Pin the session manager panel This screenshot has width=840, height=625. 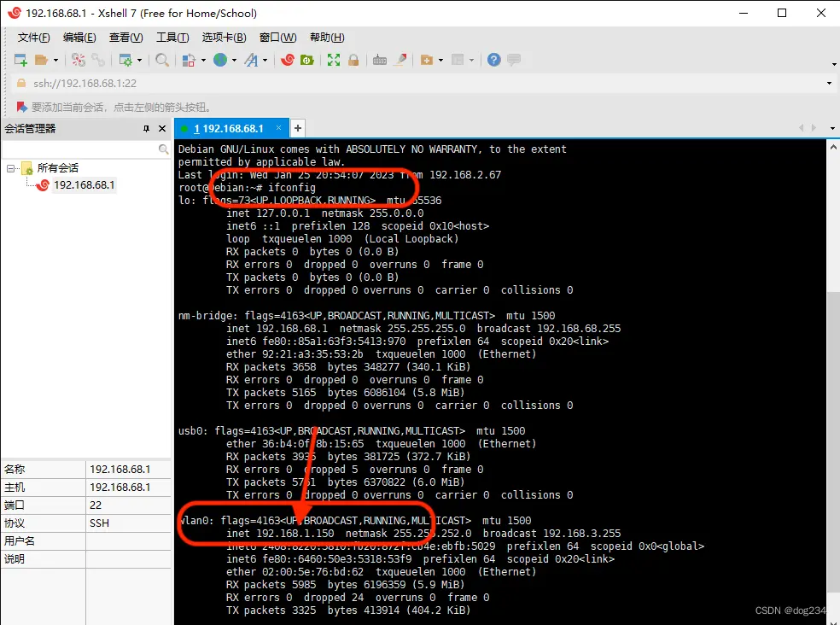point(146,128)
